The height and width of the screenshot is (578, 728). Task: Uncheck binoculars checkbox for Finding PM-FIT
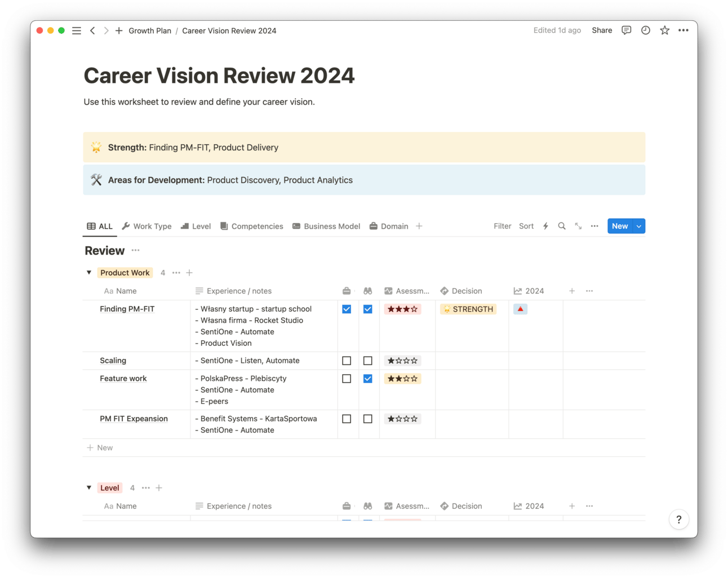[368, 309]
